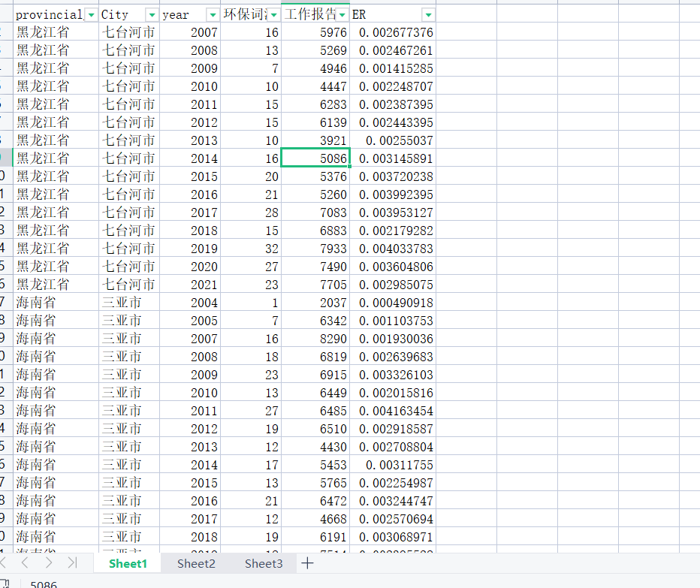This screenshot has width=700, height=588.
Task: Click year 2021 in 七台河市 row
Action: pyautogui.click(x=190, y=285)
